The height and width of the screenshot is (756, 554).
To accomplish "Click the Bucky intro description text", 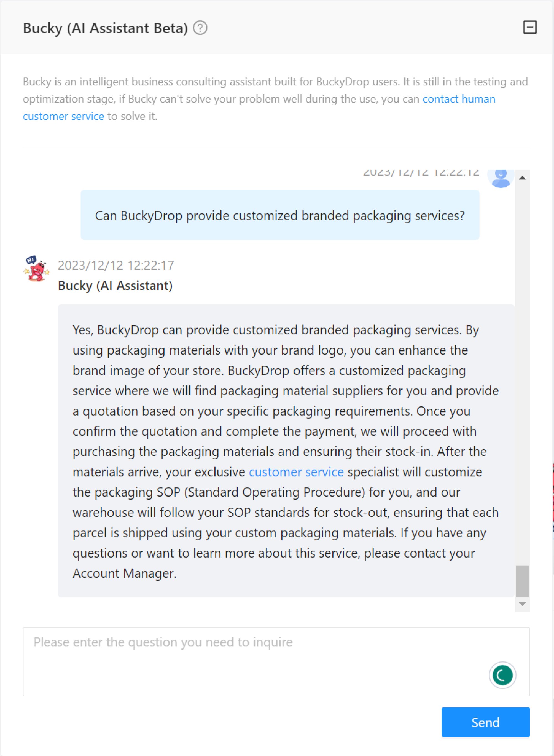I will point(275,99).
